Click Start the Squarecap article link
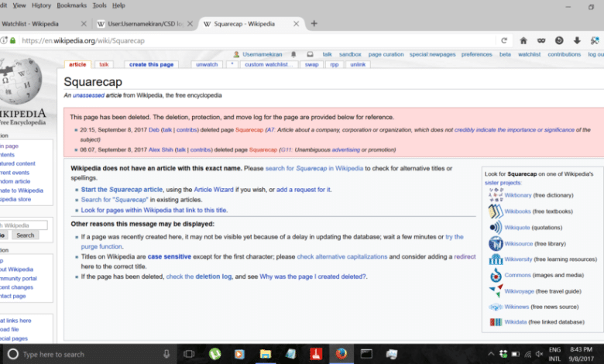 [x=122, y=190]
